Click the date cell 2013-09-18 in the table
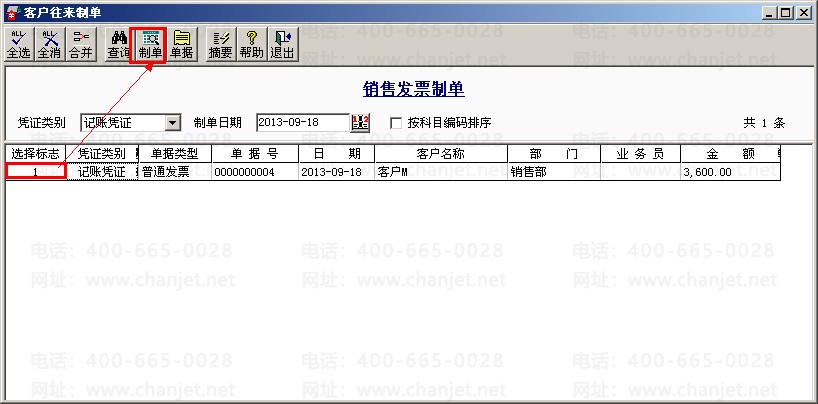818x404 pixels. 336,172
